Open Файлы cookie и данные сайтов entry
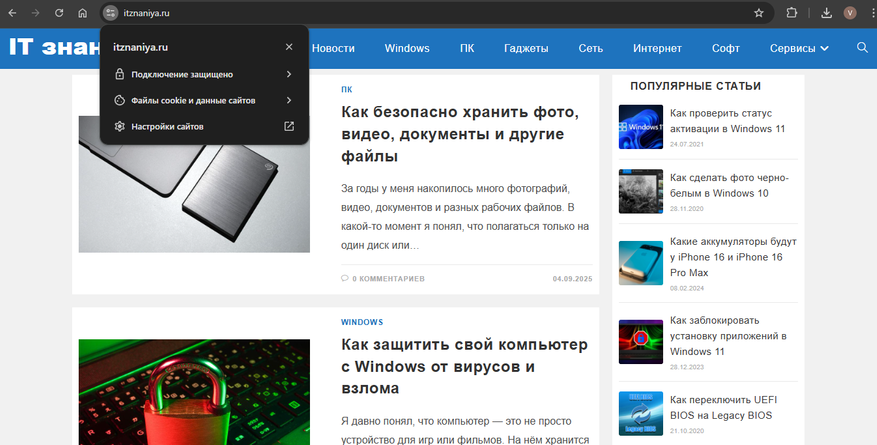 204,100
